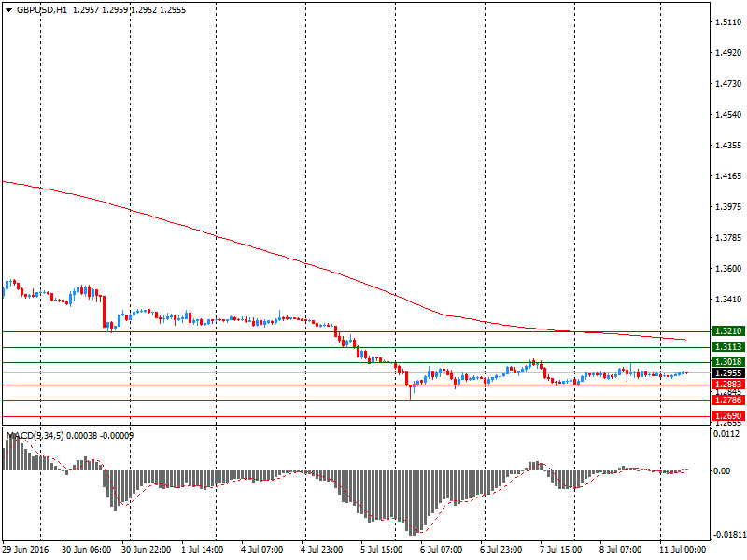Click the 7 Jul 15:00 time label
Image resolution: width=747 pixels, height=560 pixels.
[560, 550]
